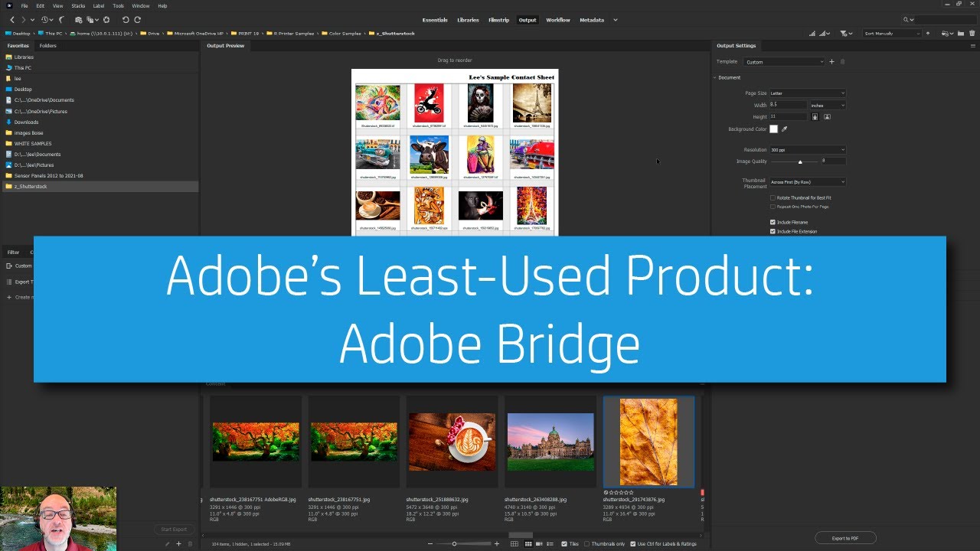Switch to details view icon

point(539,543)
